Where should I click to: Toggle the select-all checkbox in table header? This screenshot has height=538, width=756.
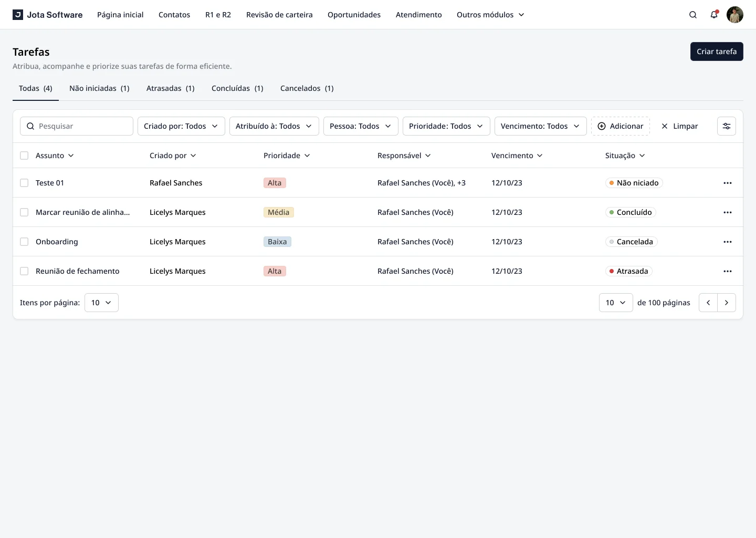point(24,156)
